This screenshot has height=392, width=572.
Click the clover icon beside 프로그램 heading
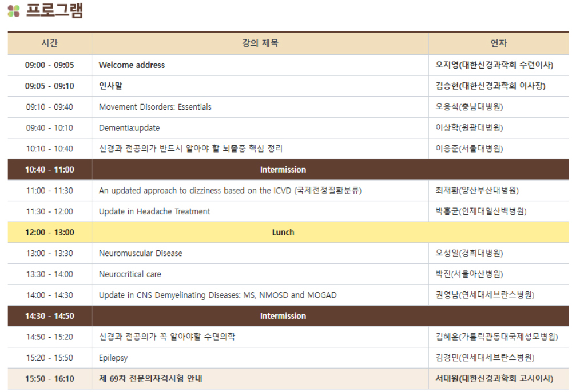point(14,11)
